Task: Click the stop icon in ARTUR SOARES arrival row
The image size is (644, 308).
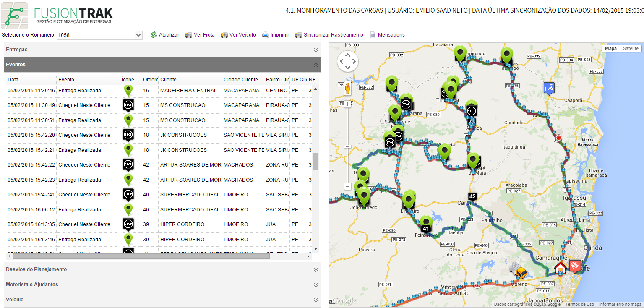Action: tap(128, 164)
